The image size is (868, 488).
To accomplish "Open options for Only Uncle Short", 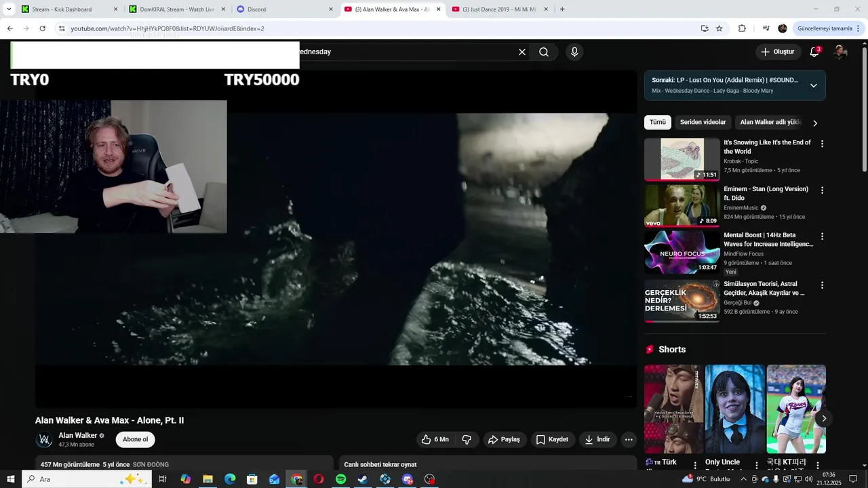I will coord(757,466).
